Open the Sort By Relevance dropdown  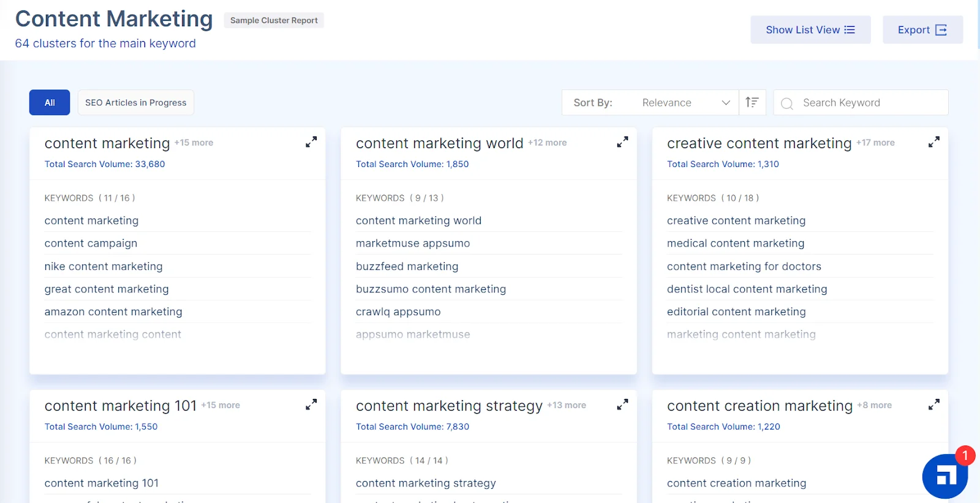pyautogui.click(x=685, y=103)
